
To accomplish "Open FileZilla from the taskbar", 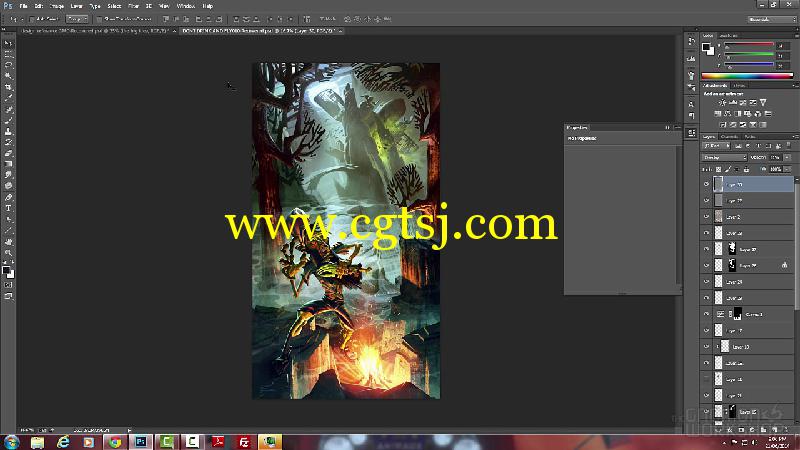I will [x=244, y=442].
